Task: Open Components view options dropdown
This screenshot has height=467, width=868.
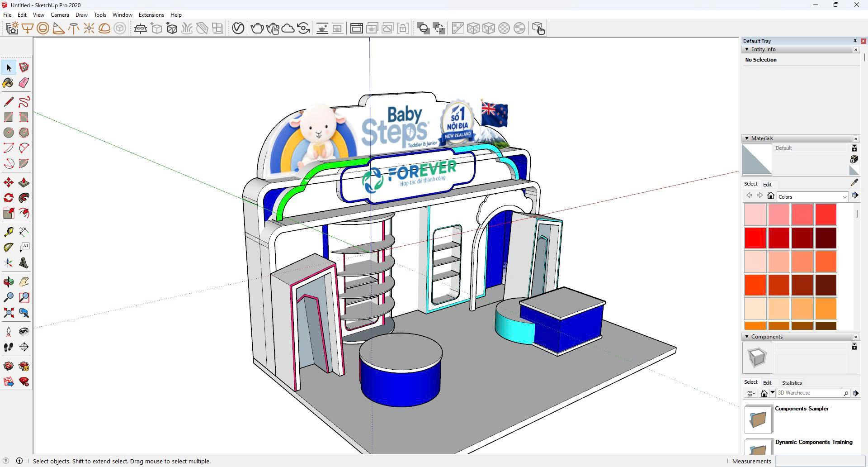Action: (751, 394)
